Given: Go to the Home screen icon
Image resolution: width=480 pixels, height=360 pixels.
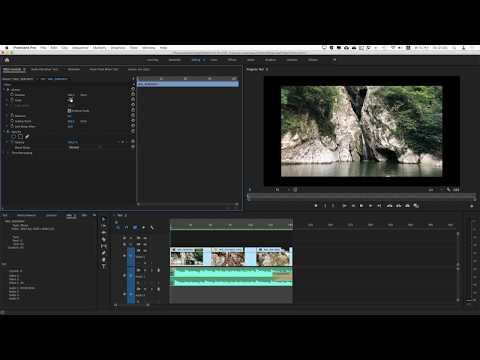Looking at the screenshot, I should click(7, 60).
